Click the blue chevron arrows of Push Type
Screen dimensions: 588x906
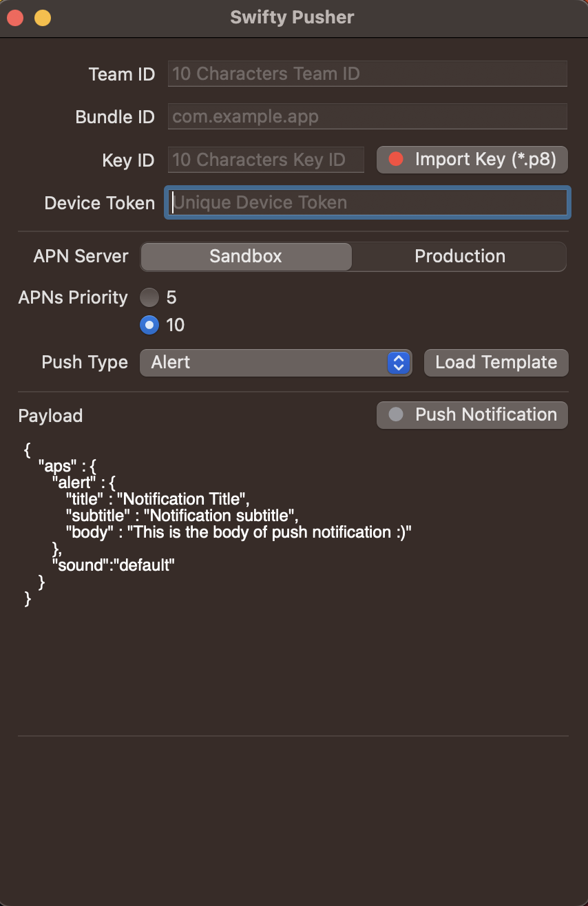399,363
